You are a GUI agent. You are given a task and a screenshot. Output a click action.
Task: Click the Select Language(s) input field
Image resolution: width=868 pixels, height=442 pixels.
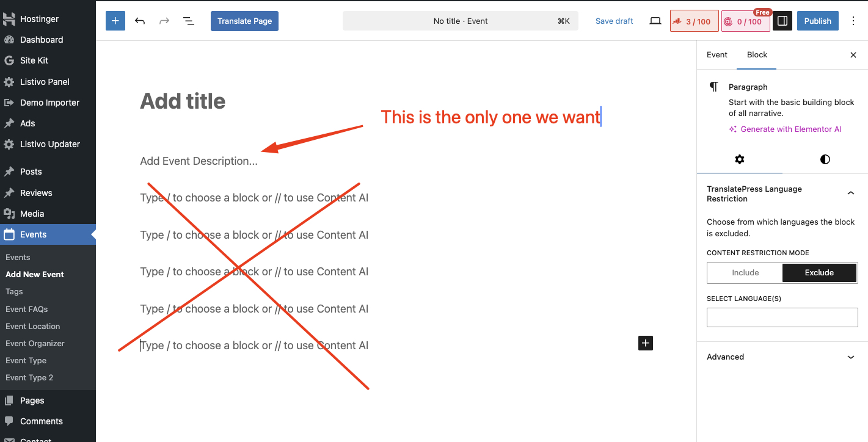pyautogui.click(x=782, y=317)
